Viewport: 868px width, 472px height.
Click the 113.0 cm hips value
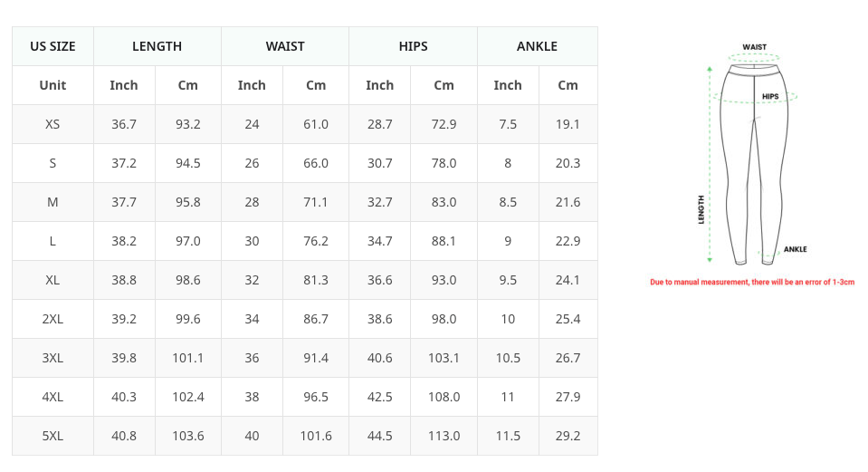(x=444, y=436)
